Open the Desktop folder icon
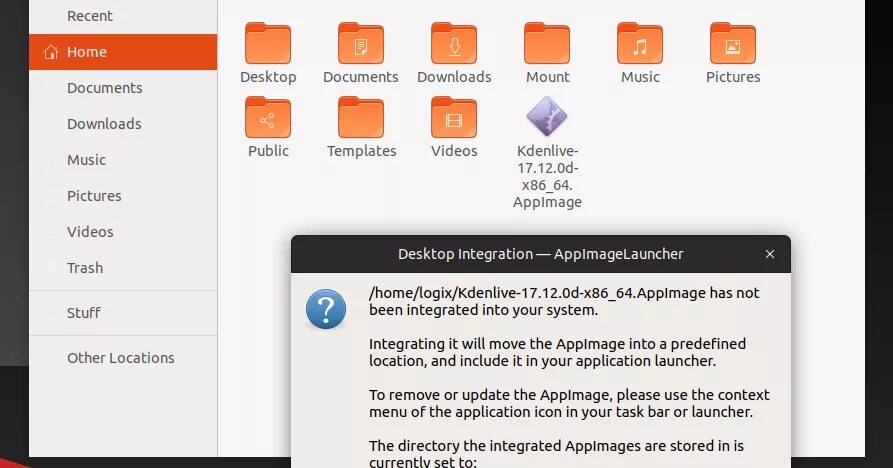Image resolution: width=893 pixels, height=468 pixels. [268, 43]
